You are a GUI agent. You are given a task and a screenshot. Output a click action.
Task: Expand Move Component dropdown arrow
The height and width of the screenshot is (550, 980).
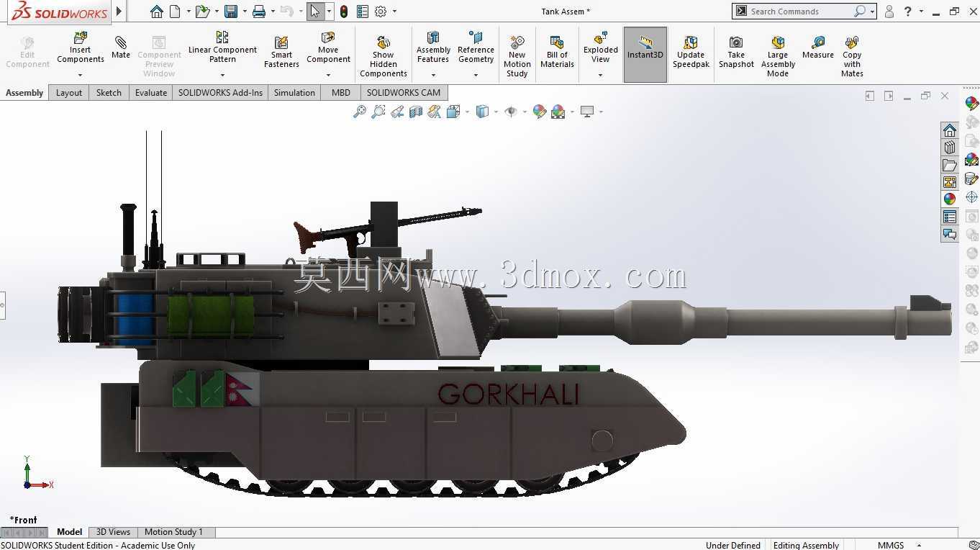point(328,75)
